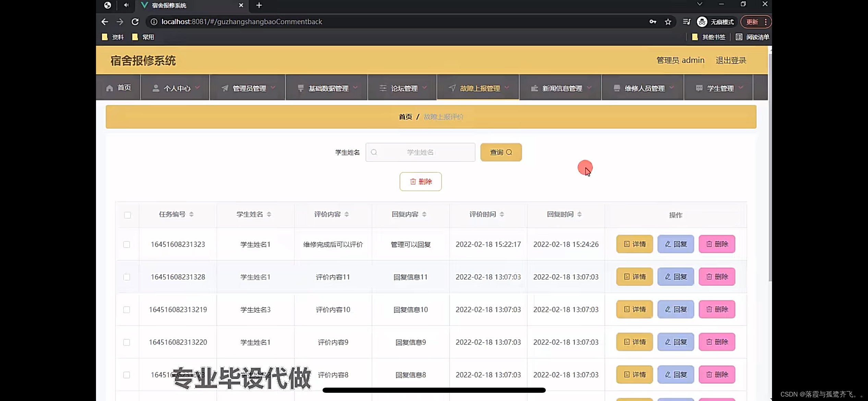Open the saved password key icon
868x401 pixels.
[653, 22]
